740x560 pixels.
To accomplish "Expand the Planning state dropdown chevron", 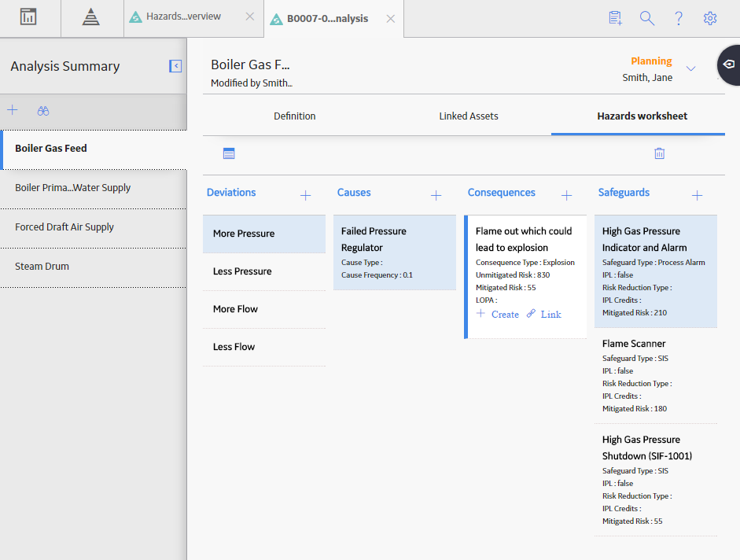I will tap(691, 68).
